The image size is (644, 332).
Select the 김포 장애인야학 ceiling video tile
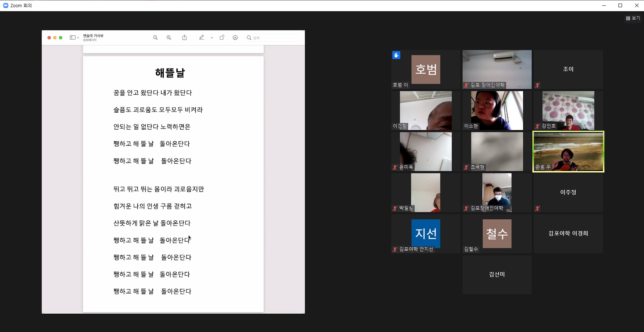pos(497,69)
